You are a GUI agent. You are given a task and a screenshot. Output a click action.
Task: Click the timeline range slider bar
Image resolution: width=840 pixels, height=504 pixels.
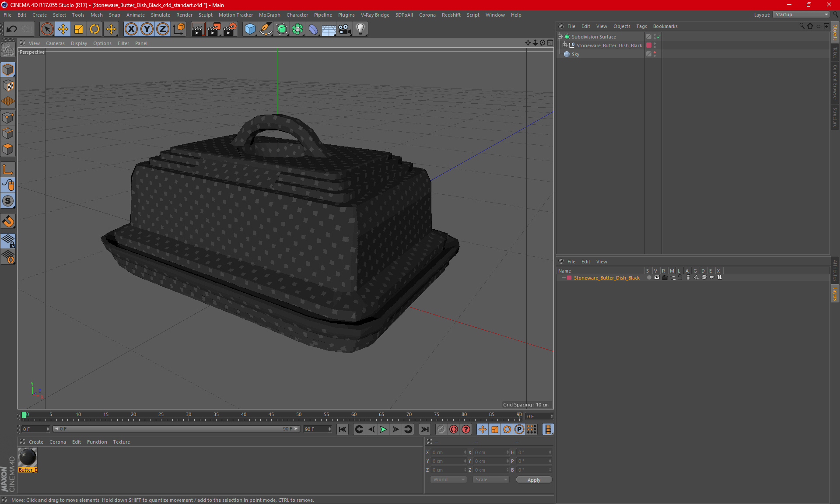point(176,429)
